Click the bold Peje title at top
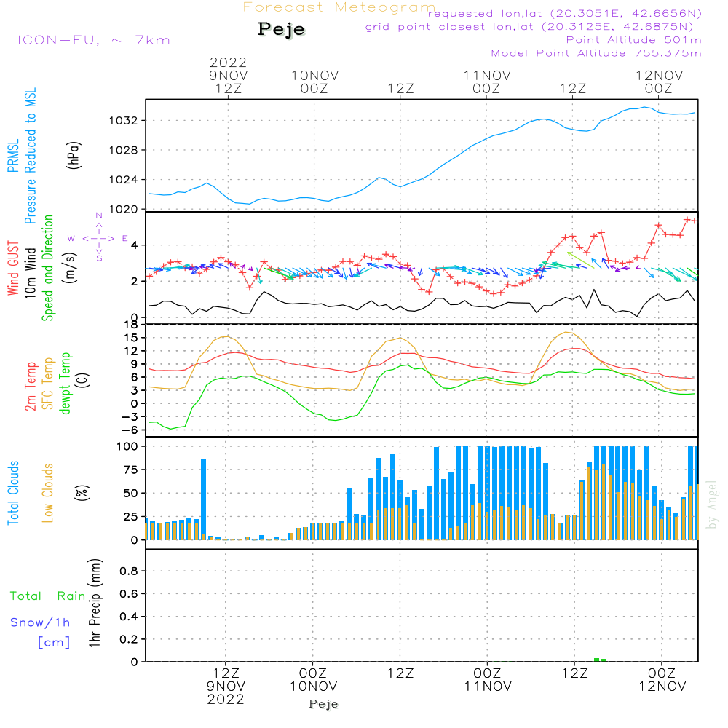This screenshot has height=728, width=728. (282, 30)
